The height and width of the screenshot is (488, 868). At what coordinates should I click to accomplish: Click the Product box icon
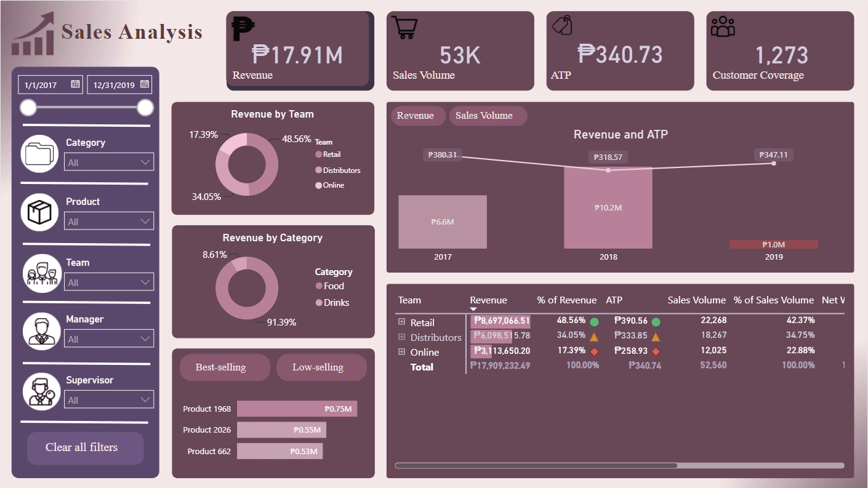coord(40,213)
